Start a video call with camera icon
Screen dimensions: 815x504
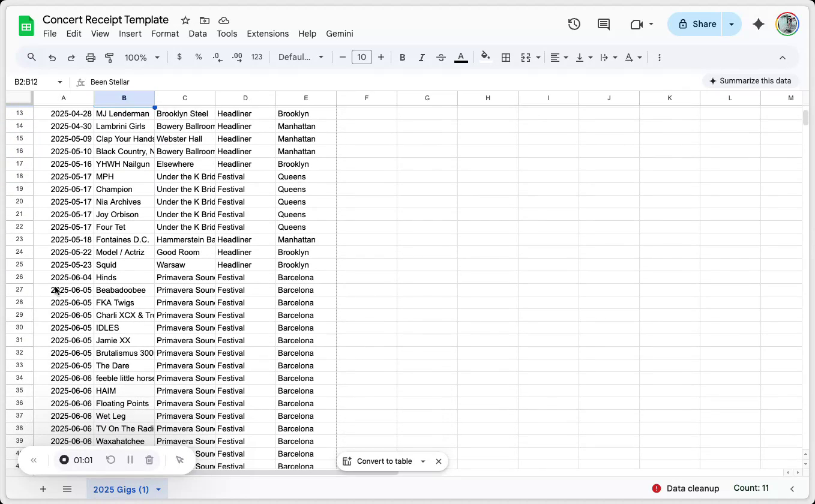[x=637, y=24]
